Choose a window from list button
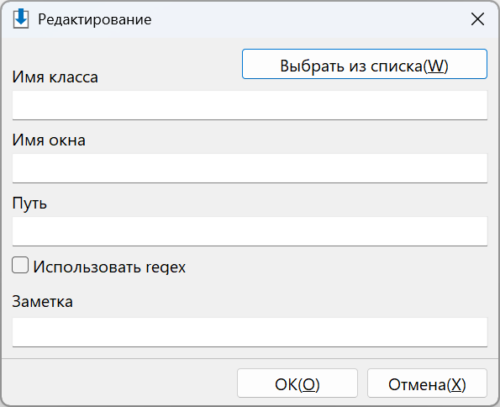The width and height of the screenshot is (500, 407). 364,64
